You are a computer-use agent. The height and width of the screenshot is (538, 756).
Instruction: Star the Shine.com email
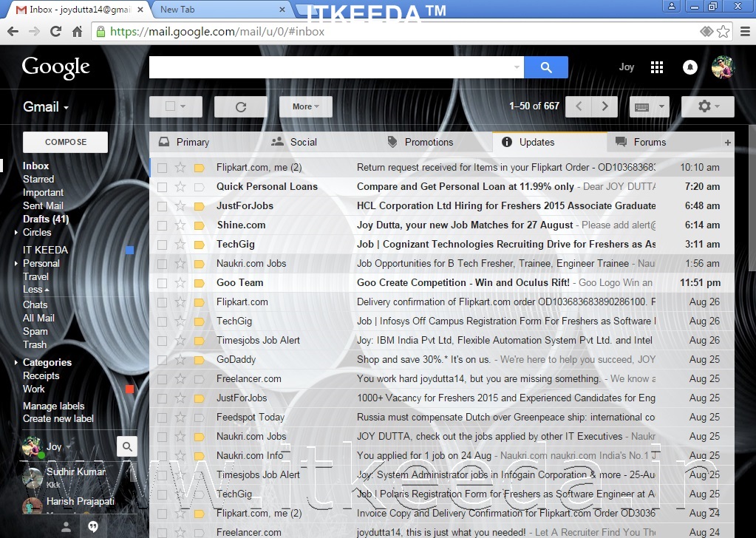point(180,225)
